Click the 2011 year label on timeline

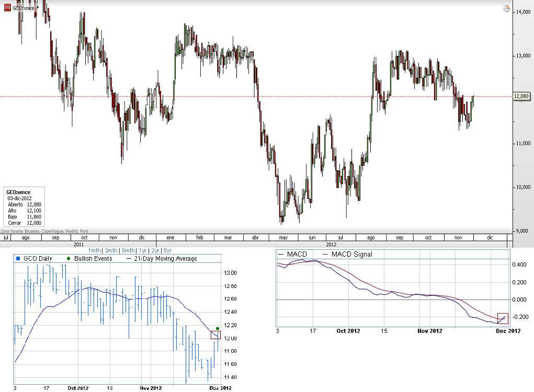[x=78, y=244]
